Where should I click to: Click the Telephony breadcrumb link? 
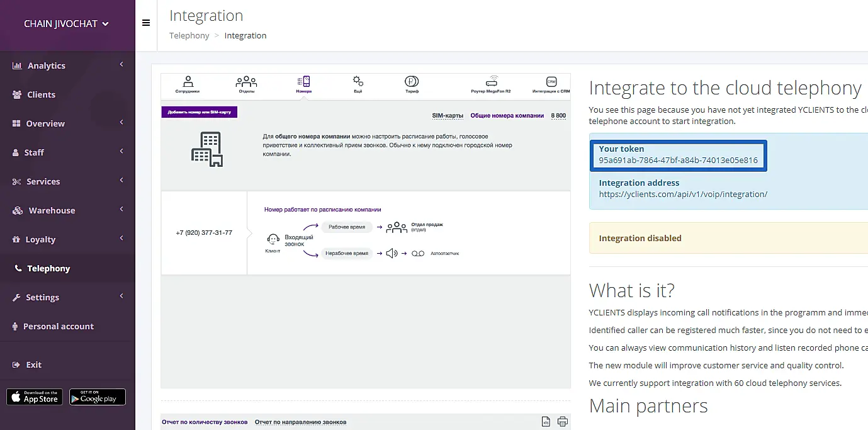coord(189,35)
